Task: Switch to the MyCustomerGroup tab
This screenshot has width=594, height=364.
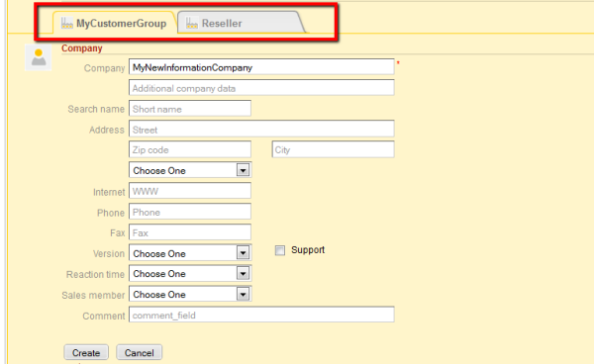Action: point(114,23)
